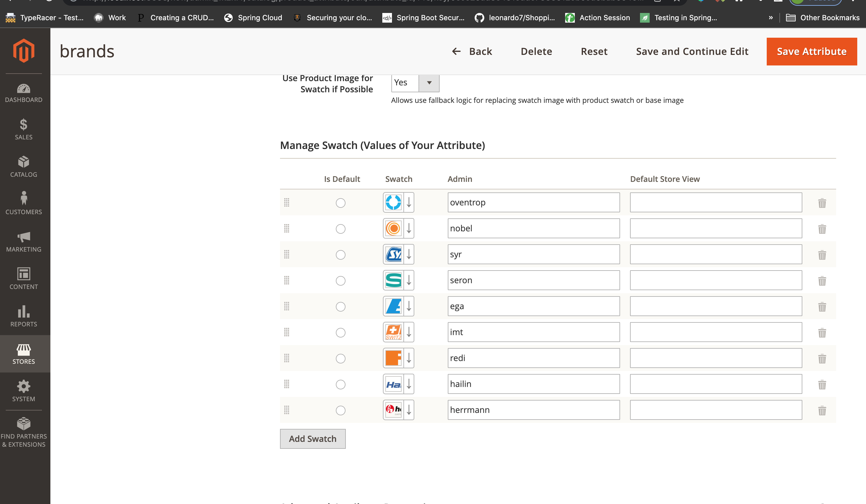The image size is (866, 504).
Task: Expand the ega swatch image dropdown
Action: pos(408,306)
